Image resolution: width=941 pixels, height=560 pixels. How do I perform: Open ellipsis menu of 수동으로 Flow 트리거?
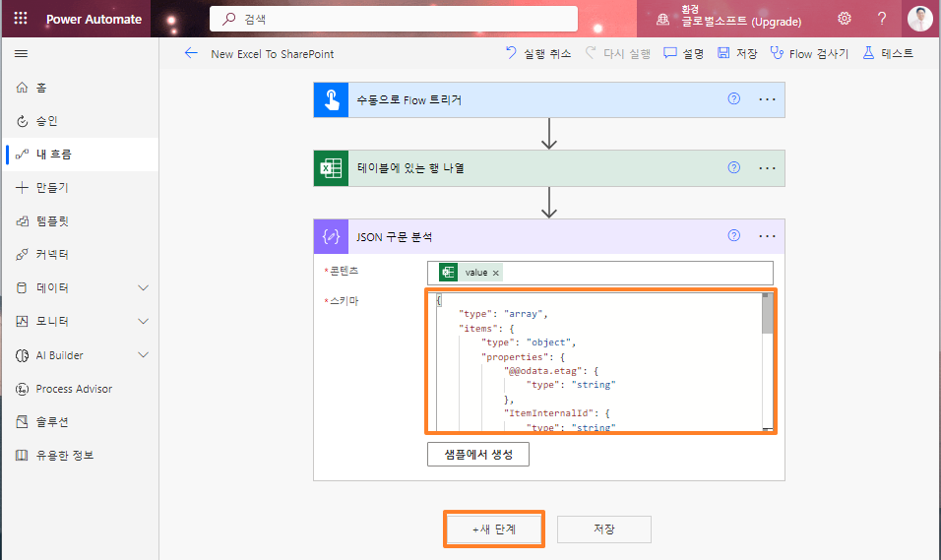pyautogui.click(x=767, y=99)
